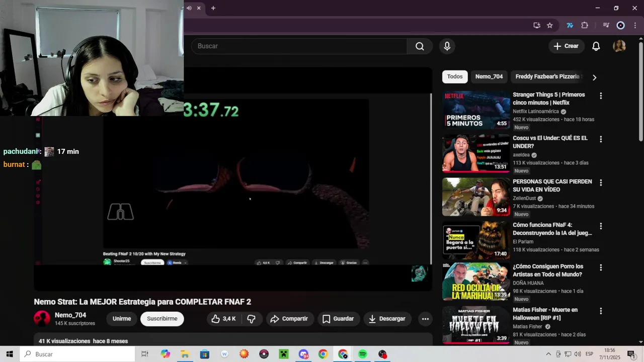Open the volume icon in system tray

[x=577, y=354]
